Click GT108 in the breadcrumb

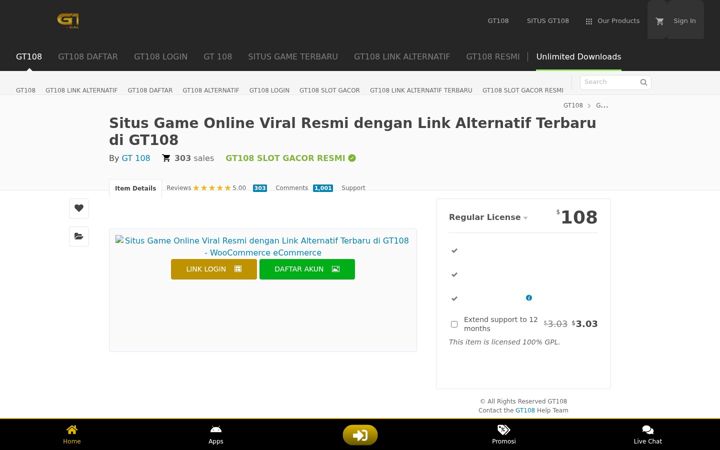573,106
